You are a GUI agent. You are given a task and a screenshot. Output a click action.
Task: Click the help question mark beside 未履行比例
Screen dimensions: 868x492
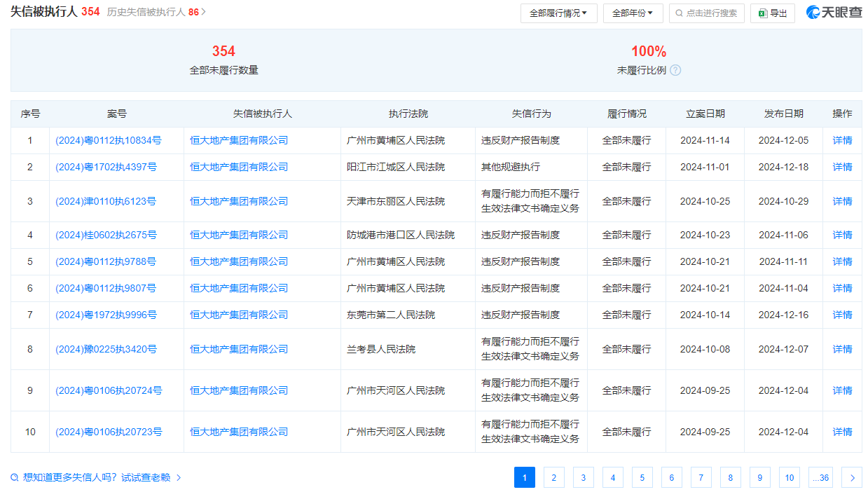tap(675, 70)
